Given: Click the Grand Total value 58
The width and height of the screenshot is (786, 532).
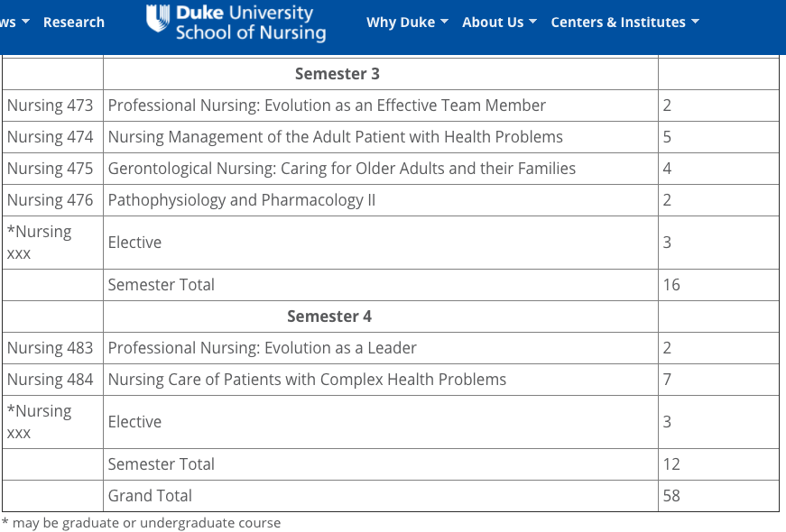Looking at the screenshot, I should [670, 496].
